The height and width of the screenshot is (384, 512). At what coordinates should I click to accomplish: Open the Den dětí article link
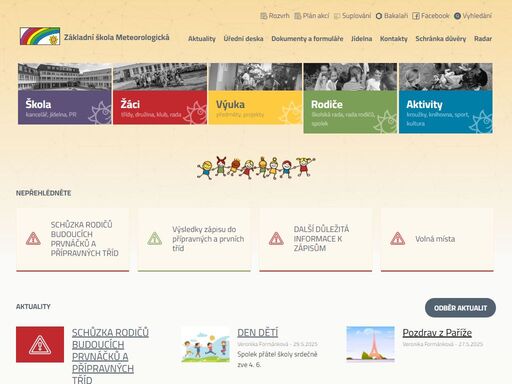258,333
